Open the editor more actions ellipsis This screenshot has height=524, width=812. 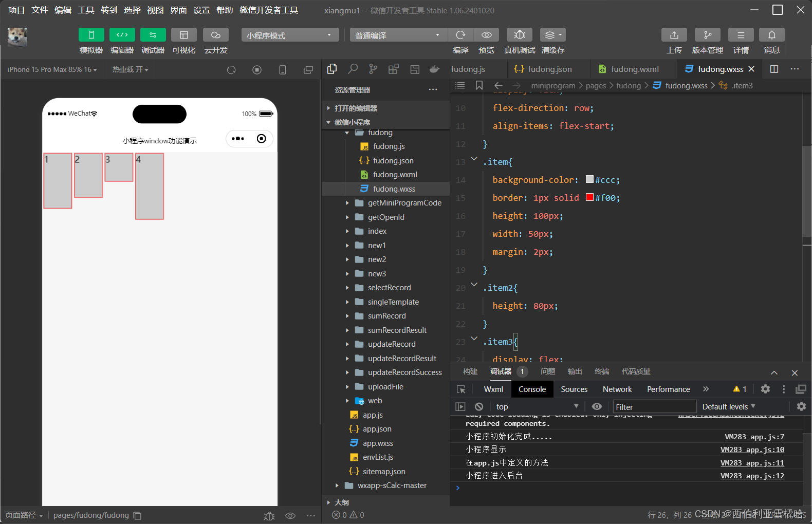tap(795, 69)
